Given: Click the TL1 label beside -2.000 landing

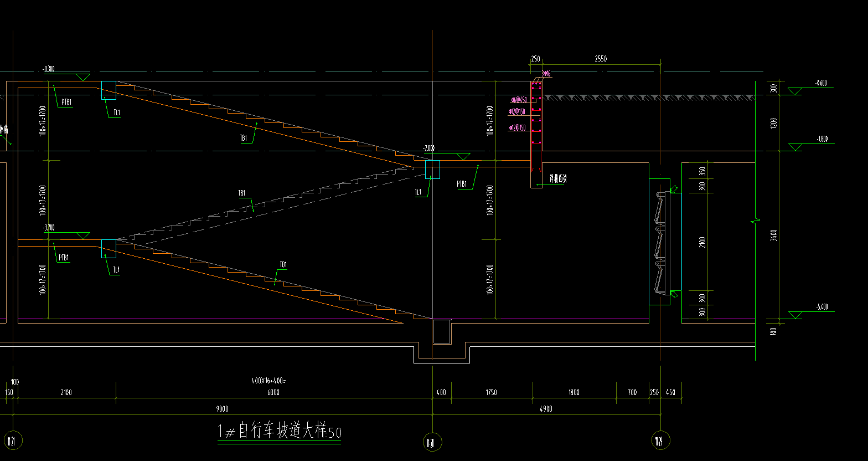Looking at the screenshot, I should point(418,192).
